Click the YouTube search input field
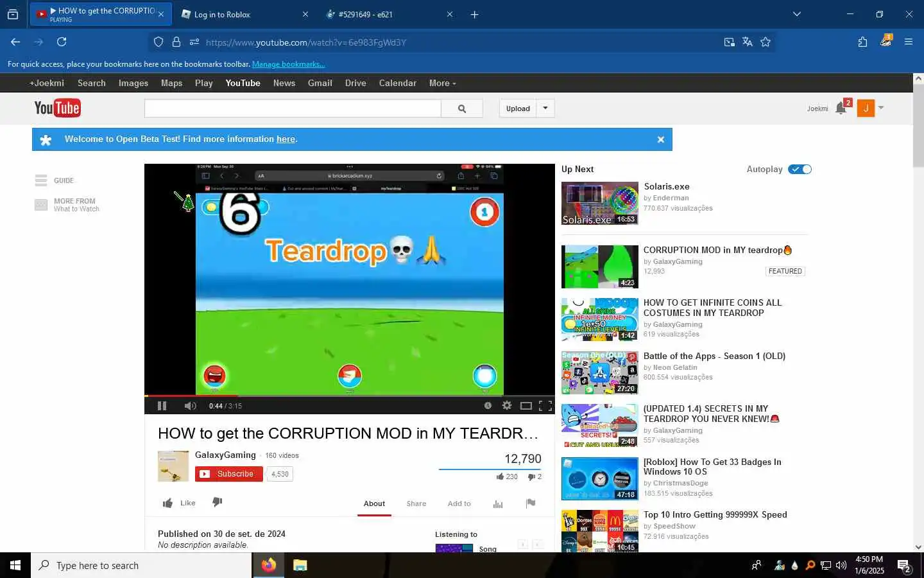This screenshot has height=578, width=924. [293, 109]
